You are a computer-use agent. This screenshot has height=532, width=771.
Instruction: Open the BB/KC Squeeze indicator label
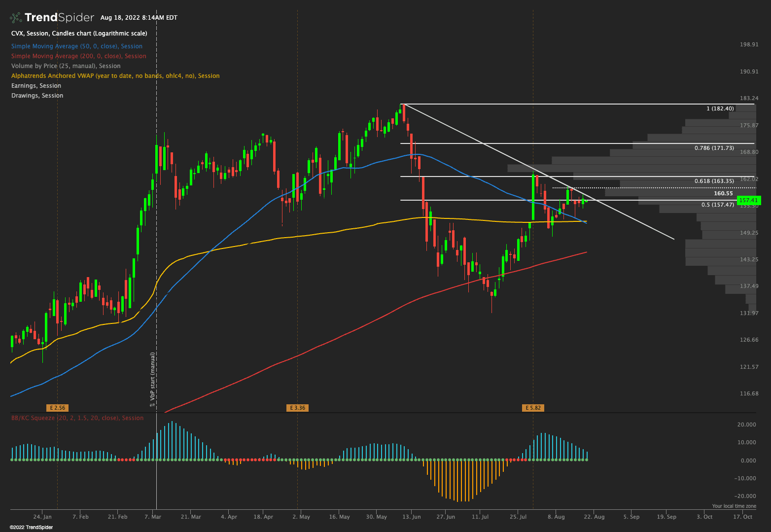point(77,418)
